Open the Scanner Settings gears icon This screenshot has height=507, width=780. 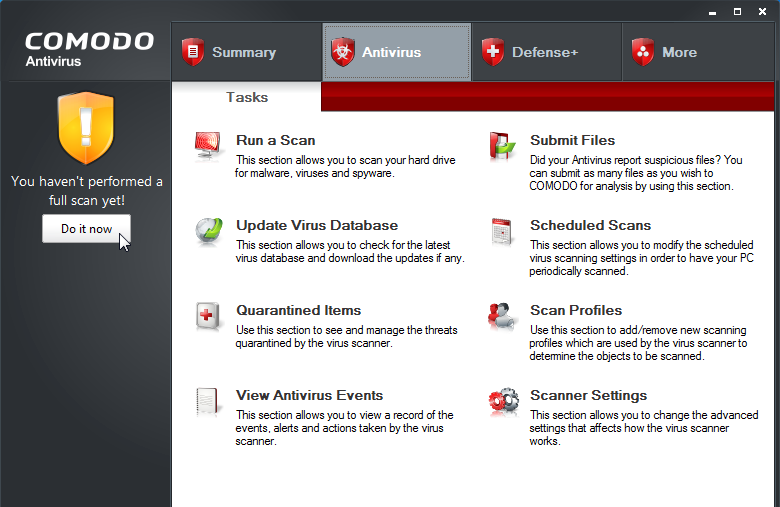pos(503,402)
